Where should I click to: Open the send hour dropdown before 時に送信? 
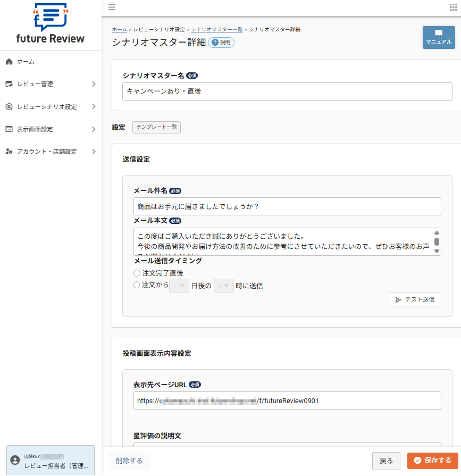pyautogui.click(x=223, y=285)
